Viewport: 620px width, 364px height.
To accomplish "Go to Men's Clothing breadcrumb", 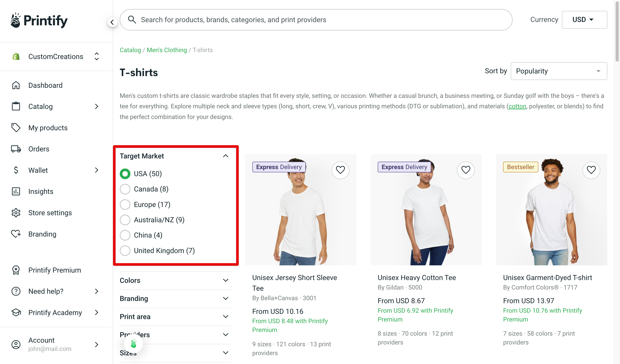I will 166,50.
